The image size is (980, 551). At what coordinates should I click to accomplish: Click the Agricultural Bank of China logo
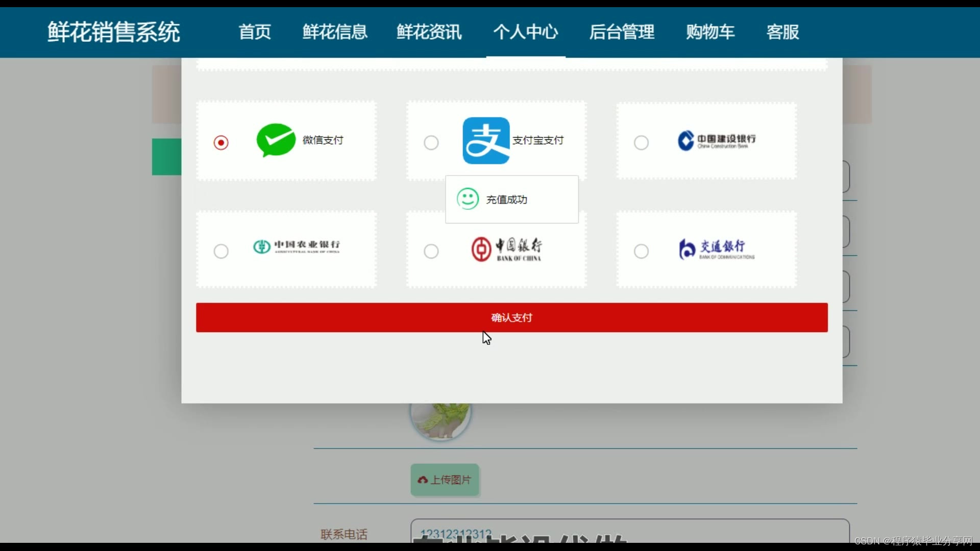pos(297,246)
